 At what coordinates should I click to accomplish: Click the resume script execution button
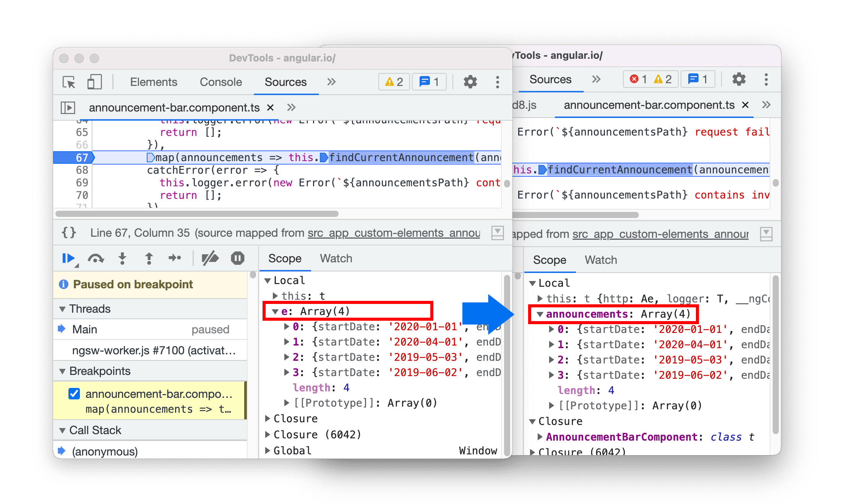click(x=68, y=259)
